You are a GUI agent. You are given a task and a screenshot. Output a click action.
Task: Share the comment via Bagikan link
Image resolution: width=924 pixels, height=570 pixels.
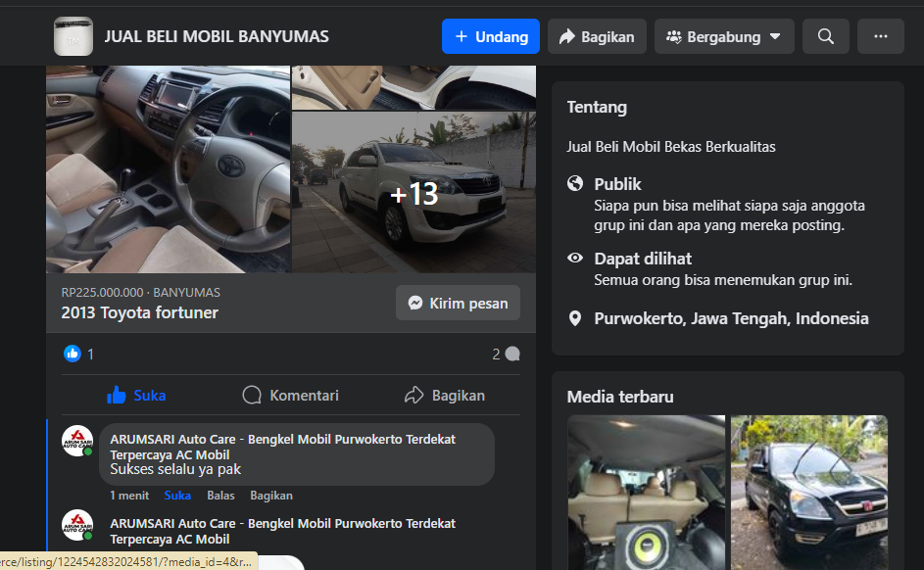271,496
